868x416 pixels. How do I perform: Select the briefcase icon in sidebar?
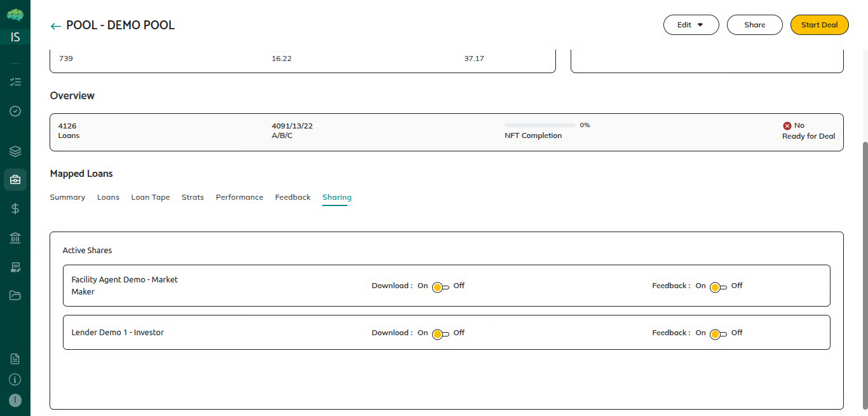(x=15, y=180)
